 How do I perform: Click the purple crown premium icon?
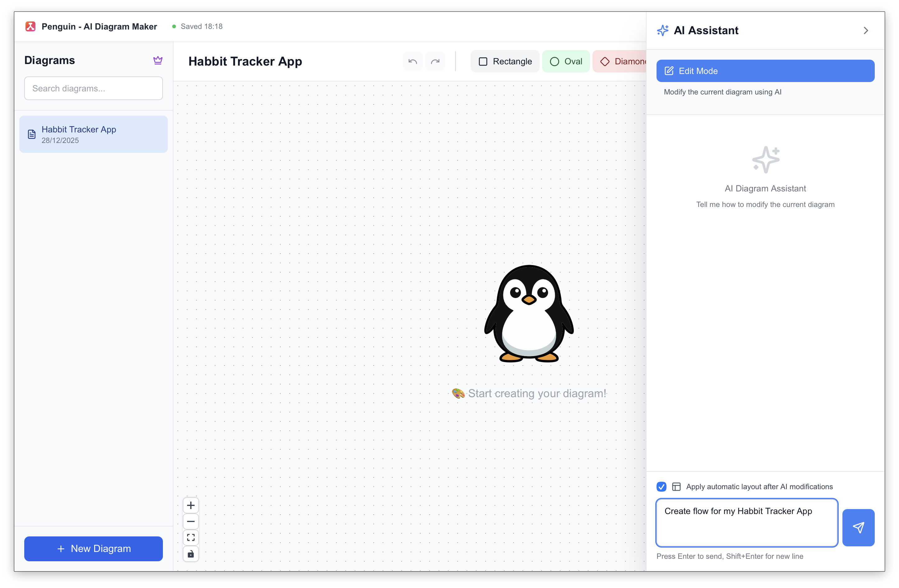pyautogui.click(x=158, y=60)
